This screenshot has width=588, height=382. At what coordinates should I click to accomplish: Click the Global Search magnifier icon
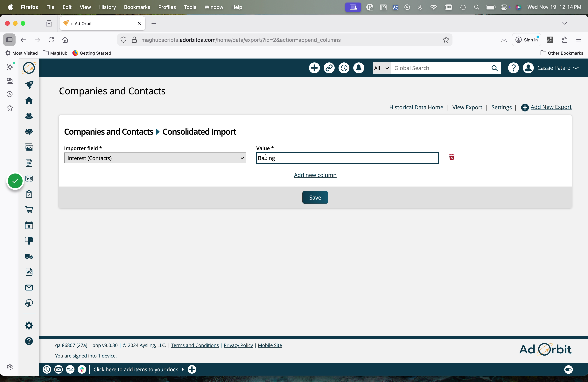click(x=494, y=68)
